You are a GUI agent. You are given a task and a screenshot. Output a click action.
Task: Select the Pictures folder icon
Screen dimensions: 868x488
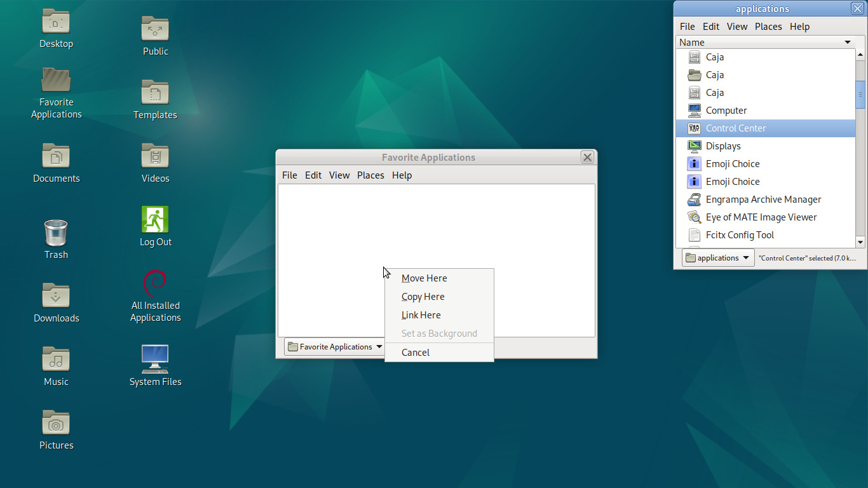[x=56, y=423]
